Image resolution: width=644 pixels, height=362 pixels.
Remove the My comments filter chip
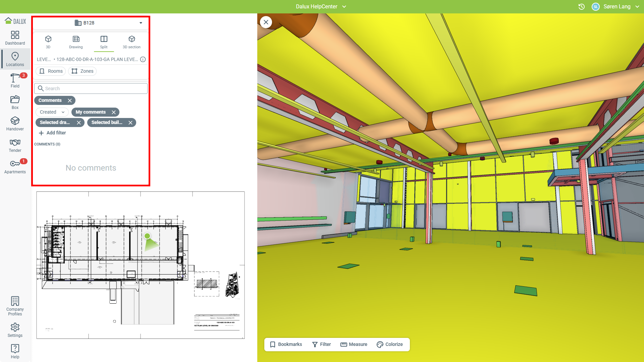[x=114, y=112]
